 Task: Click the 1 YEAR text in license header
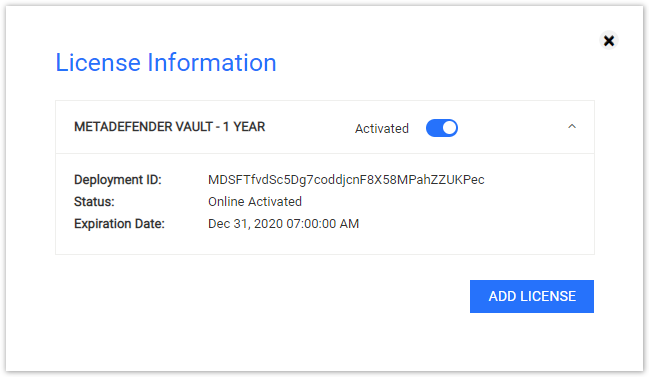click(x=244, y=127)
